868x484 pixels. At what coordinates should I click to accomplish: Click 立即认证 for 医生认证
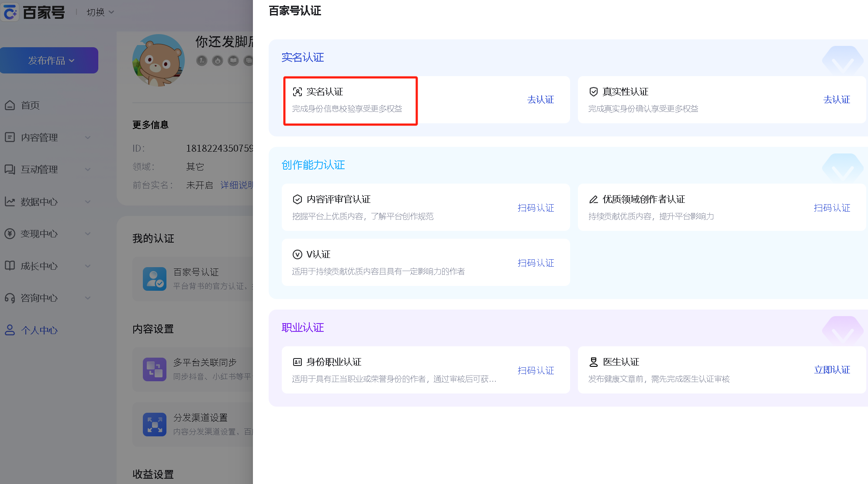click(832, 370)
